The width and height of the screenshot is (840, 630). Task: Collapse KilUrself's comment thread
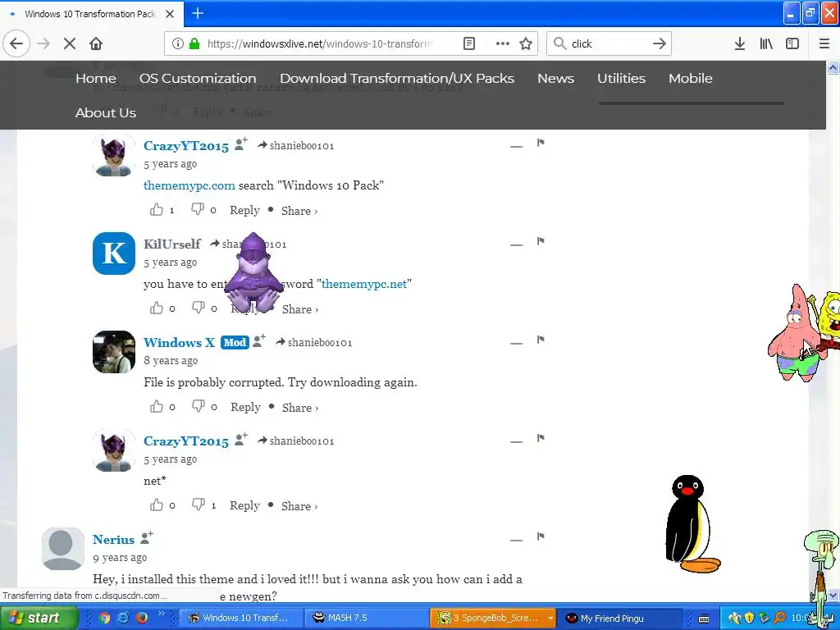517,244
